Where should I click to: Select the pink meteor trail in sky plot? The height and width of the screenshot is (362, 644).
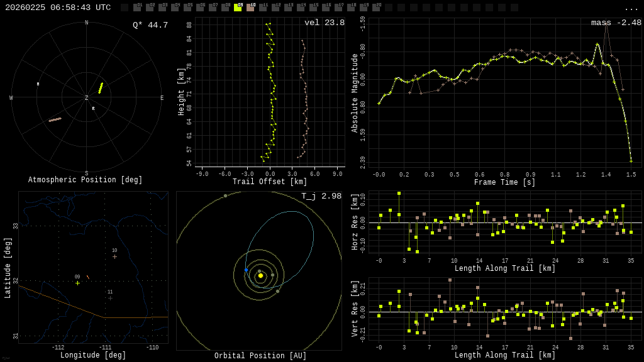55,119
